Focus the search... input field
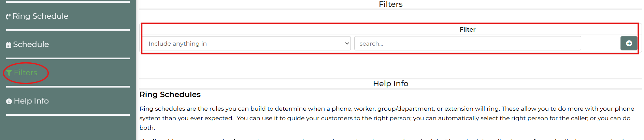The image size is (644, 140). click(468, 43)
